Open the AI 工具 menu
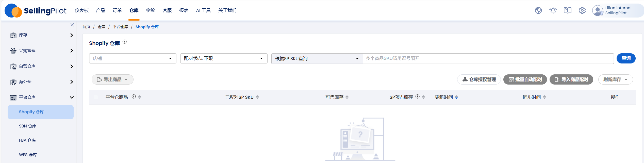This screenshot has height=163, width=644. pos(203,10)
